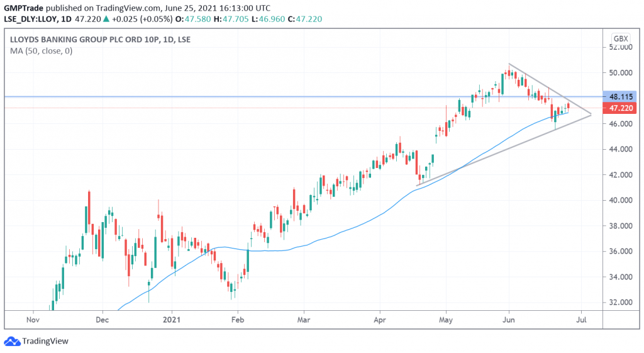This screenshot has width=644, height=353.
Task: Click the 34.000 price axis label
Action: [621, 277]
